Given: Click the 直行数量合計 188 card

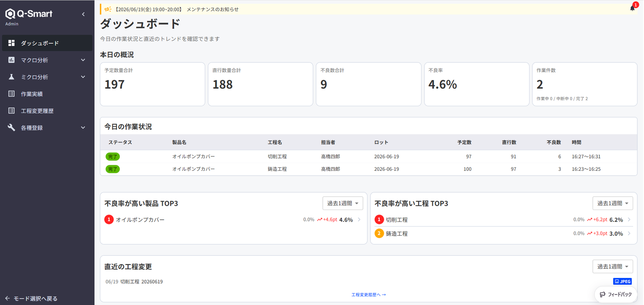Looking at the screenshot, I should [x=260, y=84].
